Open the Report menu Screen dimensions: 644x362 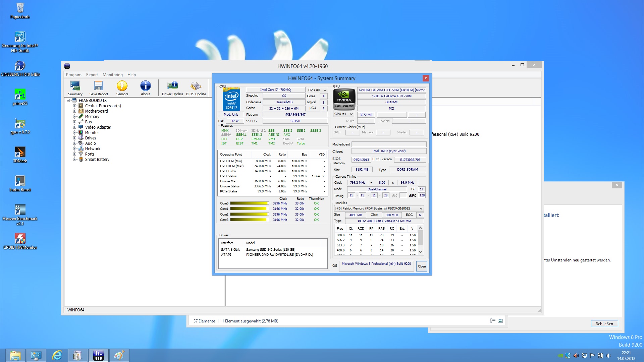coord(92,75)
